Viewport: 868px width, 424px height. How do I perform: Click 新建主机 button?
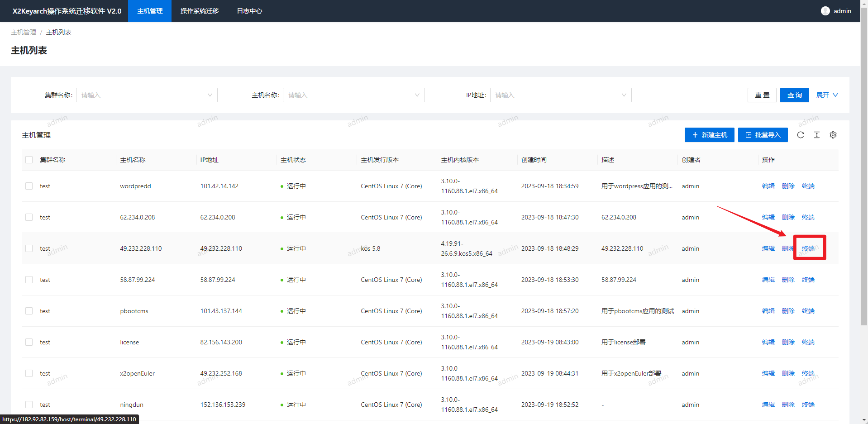point(709,135)
